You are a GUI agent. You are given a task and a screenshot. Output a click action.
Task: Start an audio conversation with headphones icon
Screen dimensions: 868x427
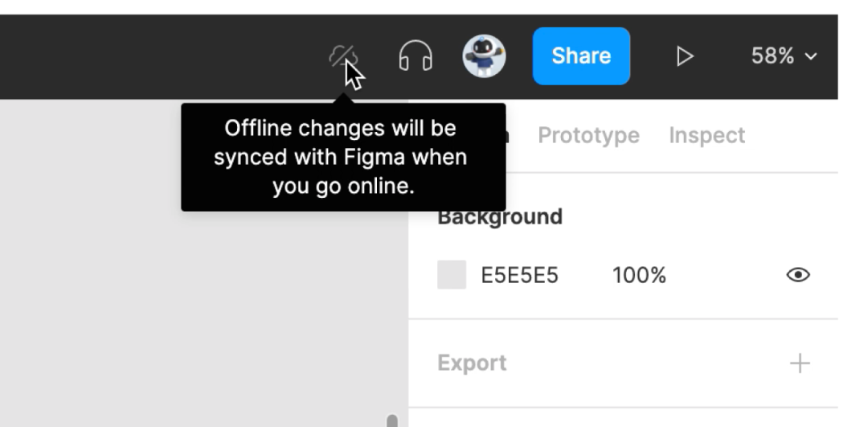point(416,56)
